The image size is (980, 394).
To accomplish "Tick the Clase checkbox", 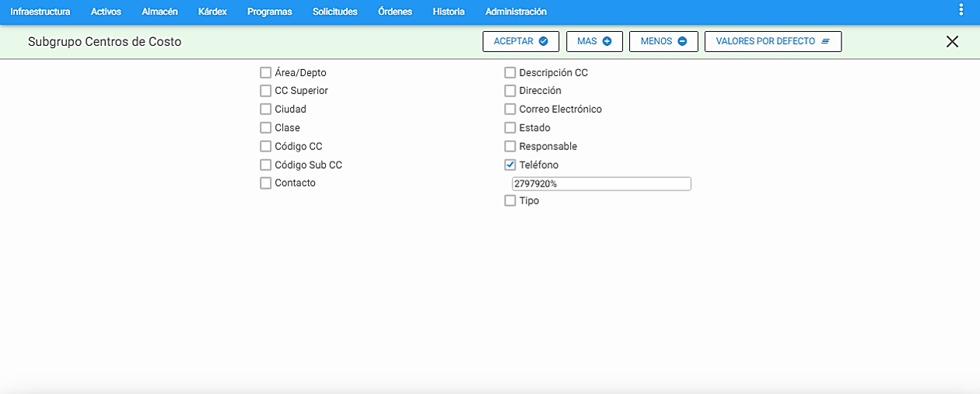I will tap(266, 128).
